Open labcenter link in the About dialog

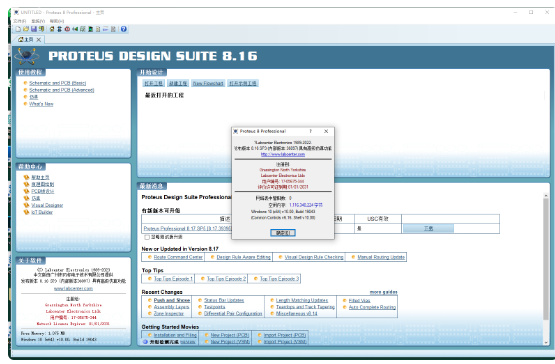(x=283, y=154)
